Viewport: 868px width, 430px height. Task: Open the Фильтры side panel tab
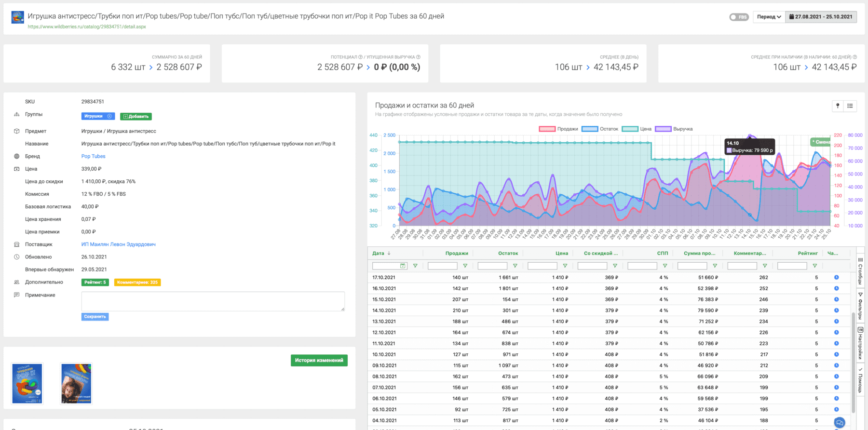[860, 306]
